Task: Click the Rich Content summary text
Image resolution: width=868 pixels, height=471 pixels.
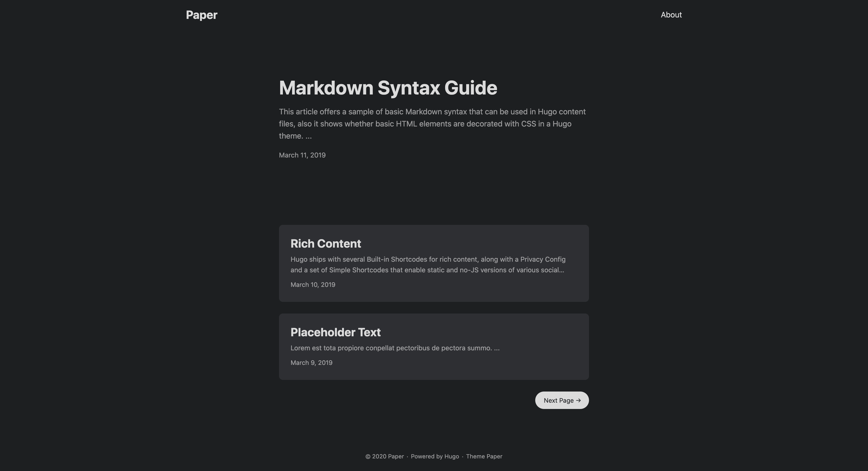Action: tap(427, 265)
